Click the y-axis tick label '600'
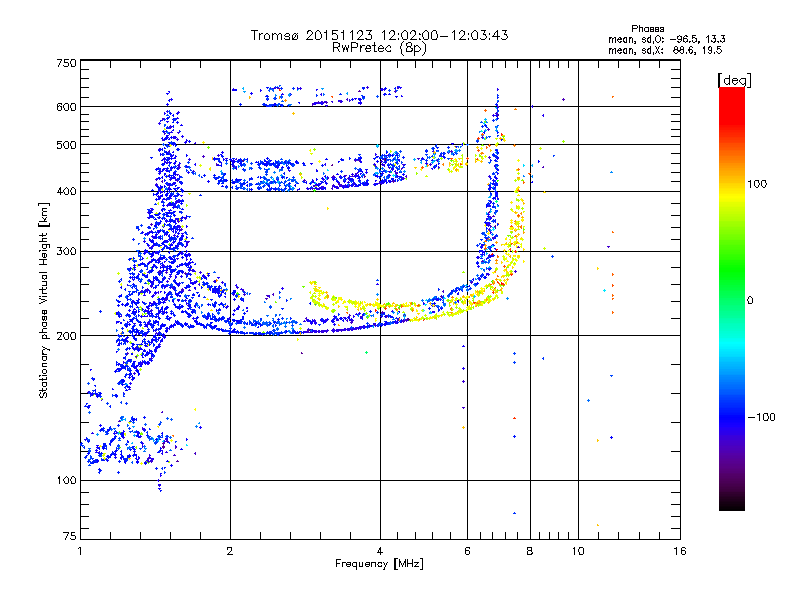Image resolution: width=800 pixels, height=600 pixels. (66, 107)
